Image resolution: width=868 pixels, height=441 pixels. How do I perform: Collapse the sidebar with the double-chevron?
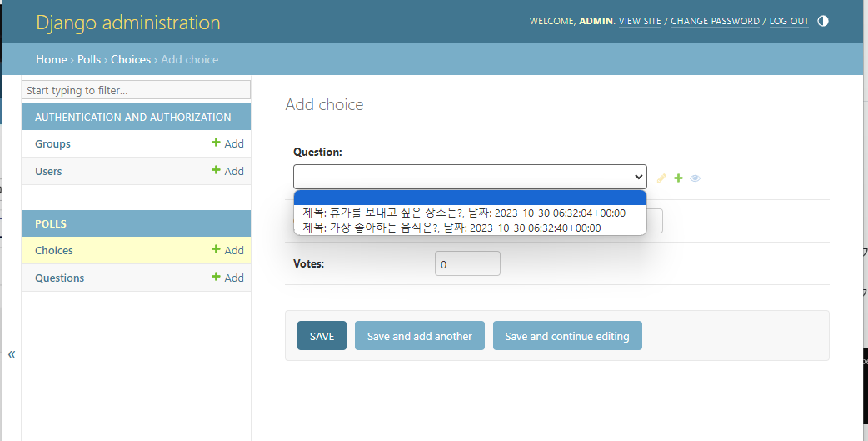(12, 354)
